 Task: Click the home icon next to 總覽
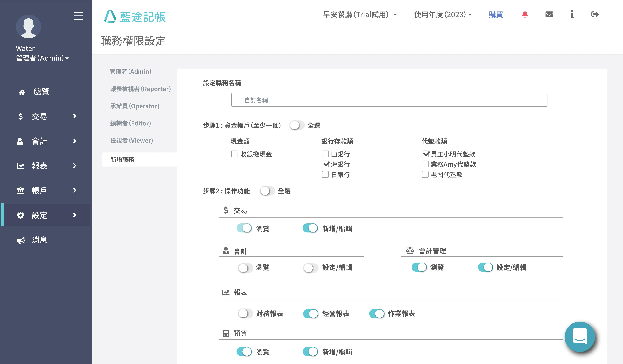coord(22,92)
